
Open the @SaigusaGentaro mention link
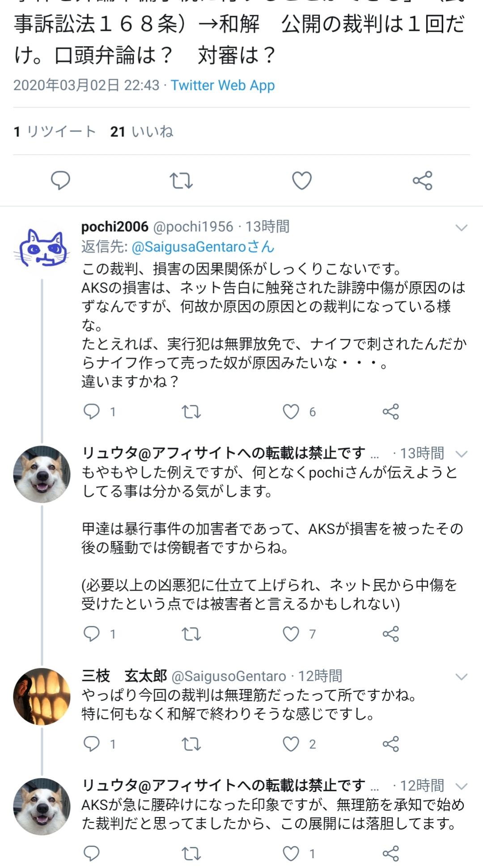(x=189, y=247)
